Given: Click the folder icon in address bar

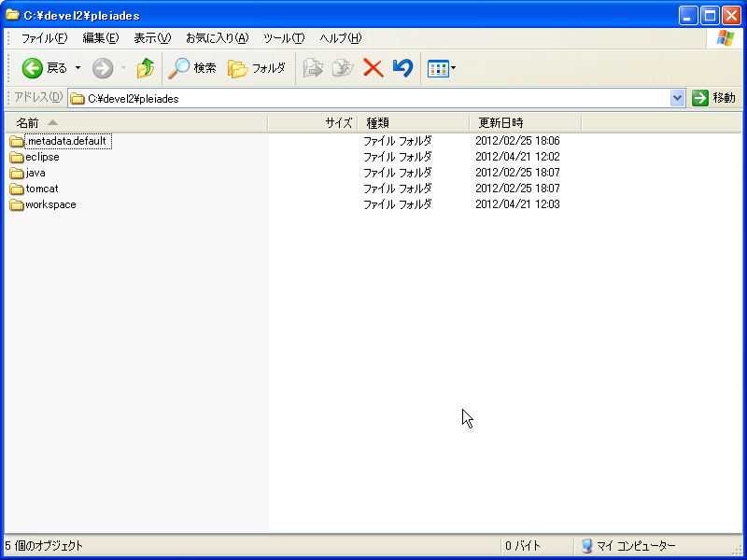Looking at the screenshot, I should pos(78,99).
